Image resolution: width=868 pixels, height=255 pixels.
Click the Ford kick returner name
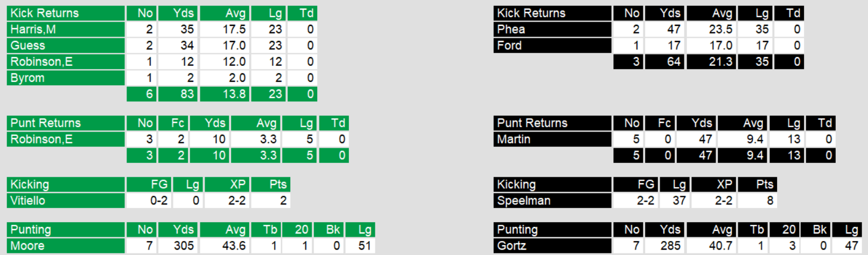click(x=552, y=45)
